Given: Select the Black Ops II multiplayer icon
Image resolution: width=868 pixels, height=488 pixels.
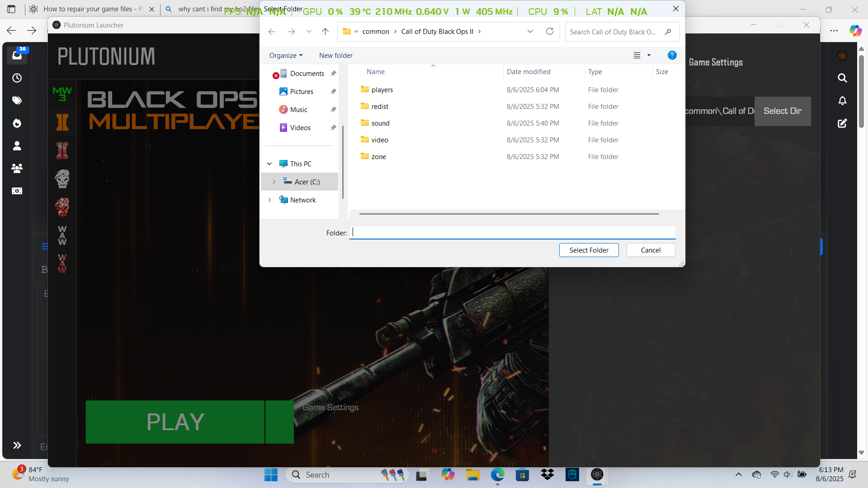Looking at the screenshot, I should point(62,122).
